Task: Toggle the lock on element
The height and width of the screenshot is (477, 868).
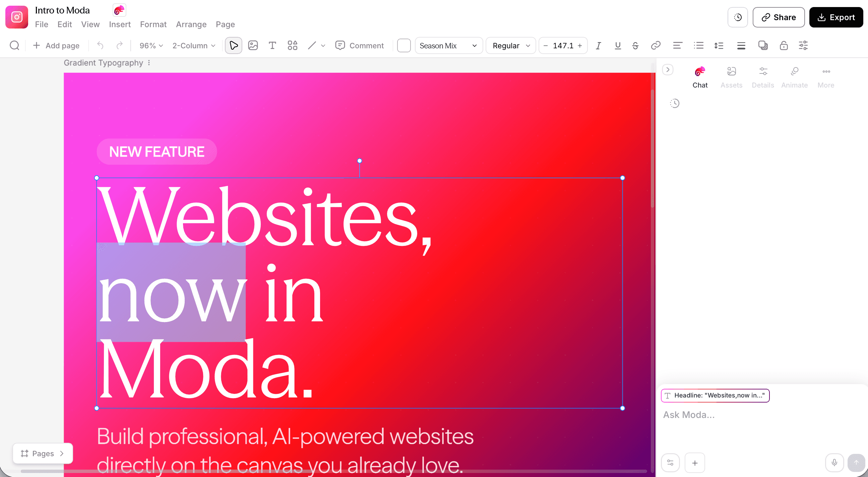Action: tap(784, 45)
